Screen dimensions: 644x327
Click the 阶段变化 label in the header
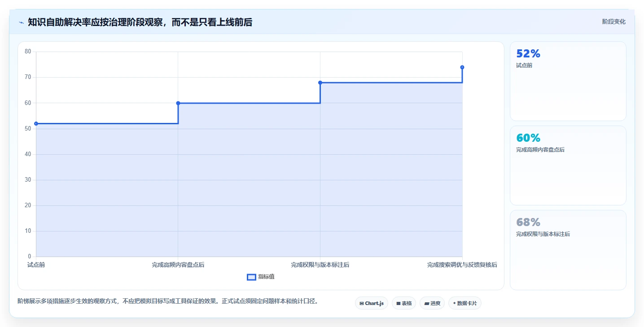tap(613, 22)
